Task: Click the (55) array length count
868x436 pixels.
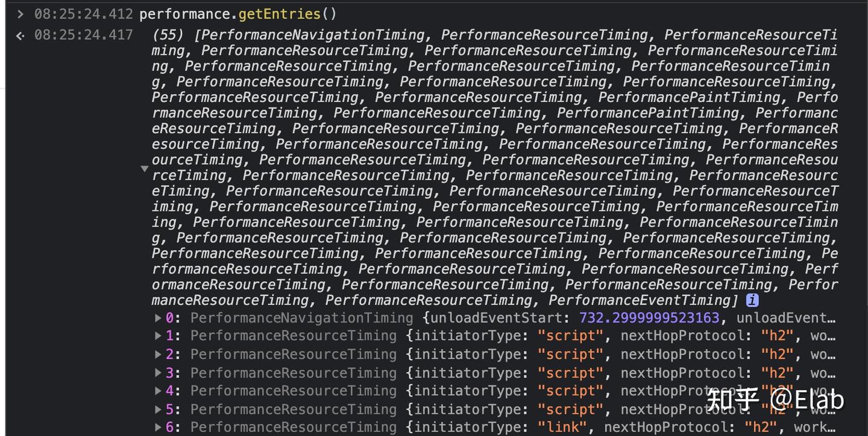Action: coord(168,35)
